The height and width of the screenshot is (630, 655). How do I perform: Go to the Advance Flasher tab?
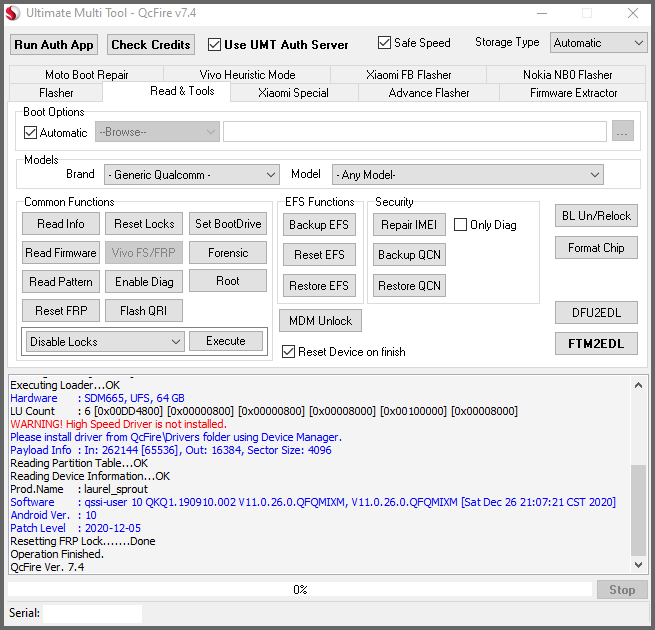pyautogui.click(x=429, y=92)
